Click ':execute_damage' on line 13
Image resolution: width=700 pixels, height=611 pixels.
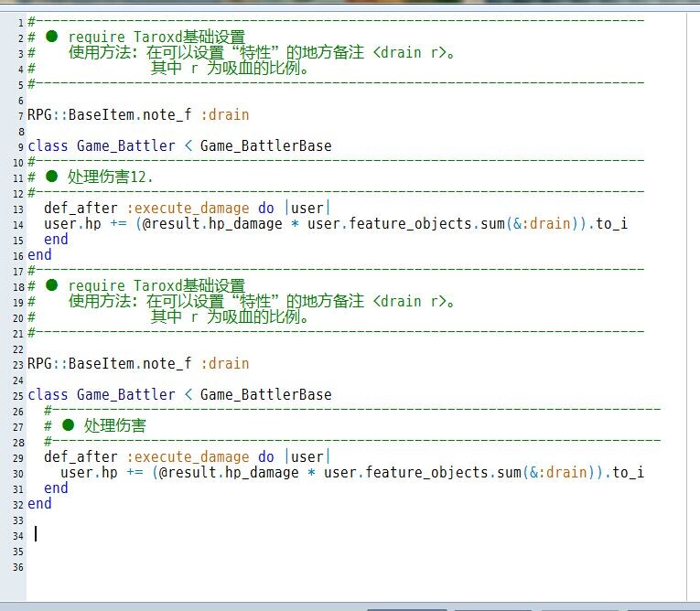point(188,208)
